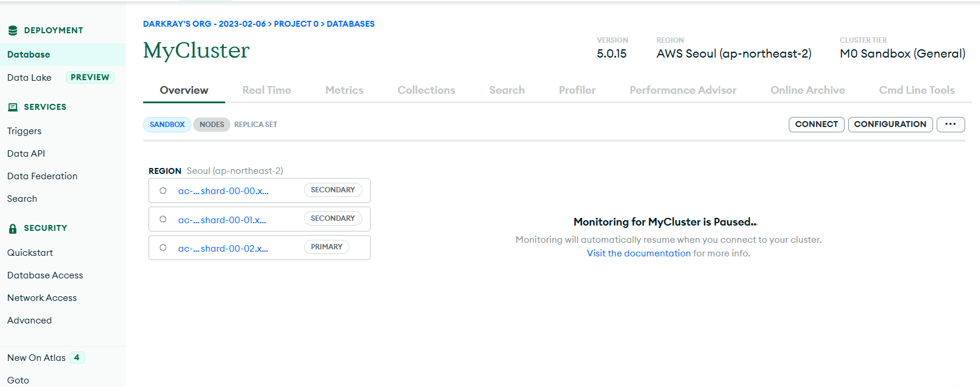This screenshot has width=980, height=387.
Task: Select the Overview tab
Action: click(184, 90)
